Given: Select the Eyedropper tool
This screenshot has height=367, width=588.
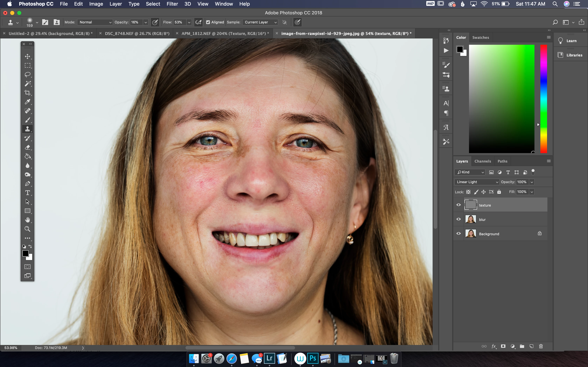Looking at the screenshot, I should point(27,102).
